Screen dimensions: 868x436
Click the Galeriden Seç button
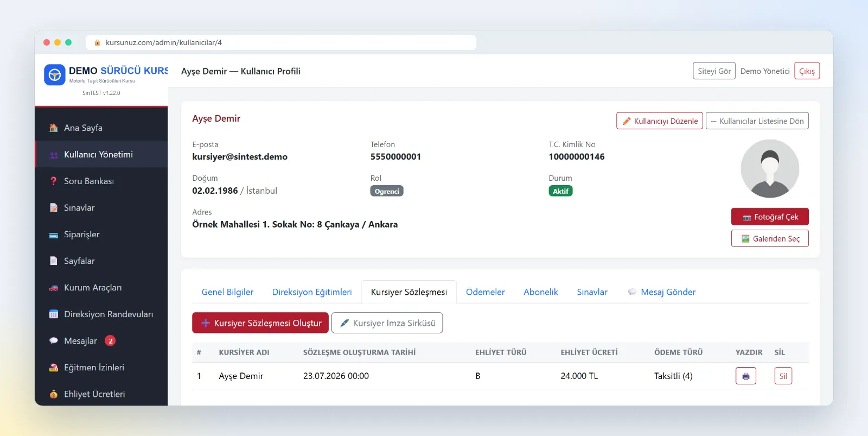(x=770, y=238)
